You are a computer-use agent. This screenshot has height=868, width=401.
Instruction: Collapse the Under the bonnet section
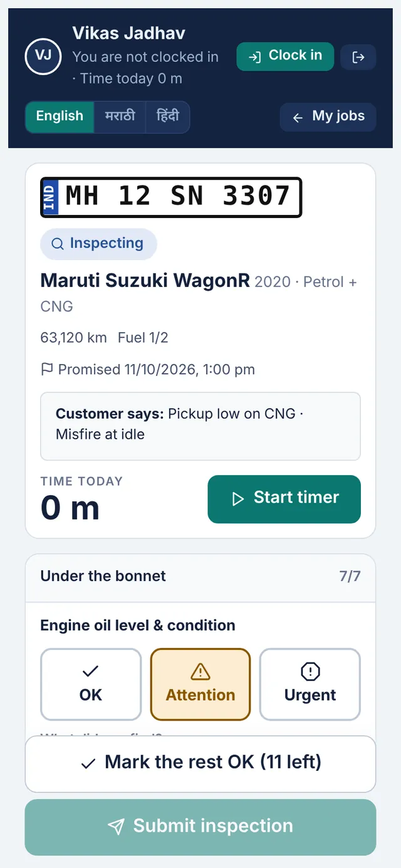pos(200,577)
